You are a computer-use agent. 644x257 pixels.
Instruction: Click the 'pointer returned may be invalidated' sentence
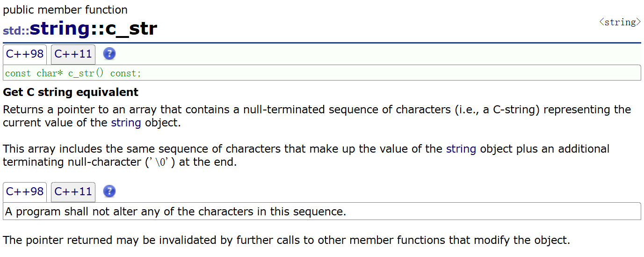286,241
